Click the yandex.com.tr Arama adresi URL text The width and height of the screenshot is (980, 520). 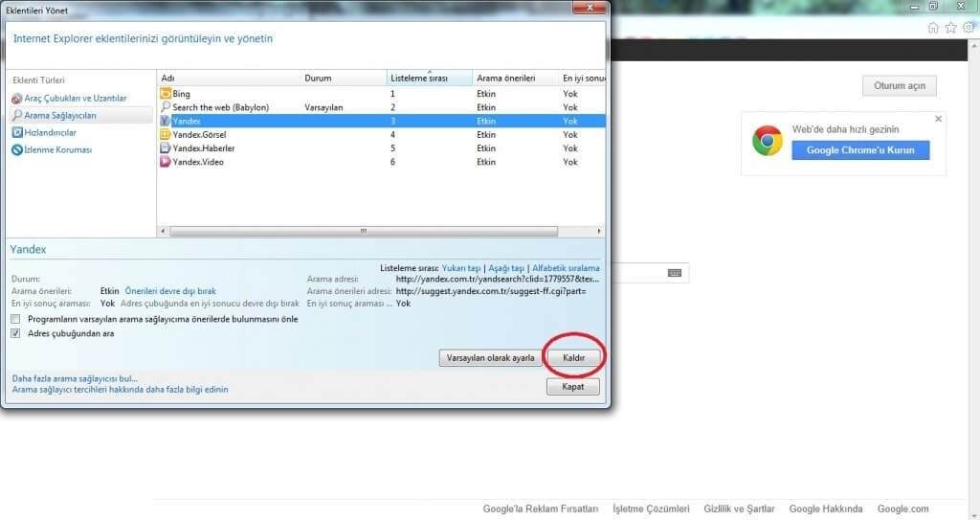[498, 279]
